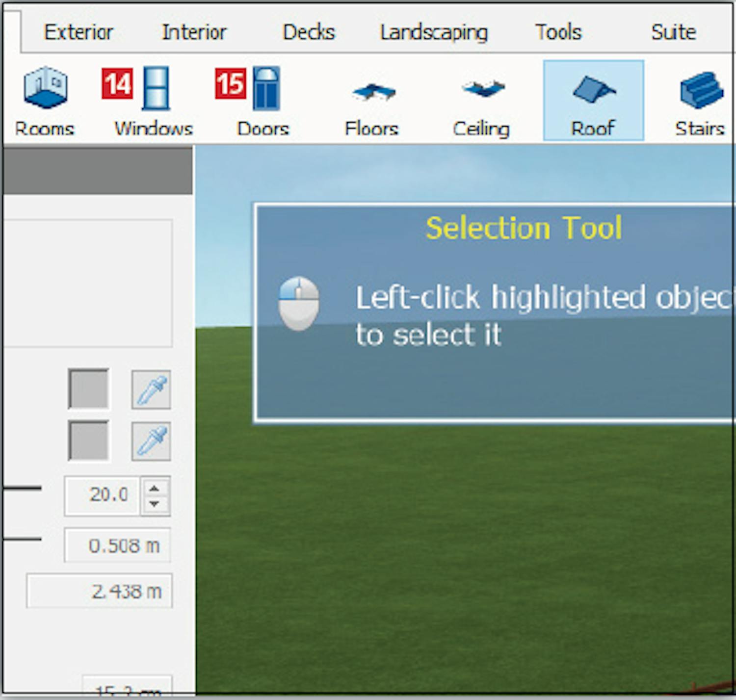Go to the Decks tab
736x700 pixels.
tap(309, 32)
